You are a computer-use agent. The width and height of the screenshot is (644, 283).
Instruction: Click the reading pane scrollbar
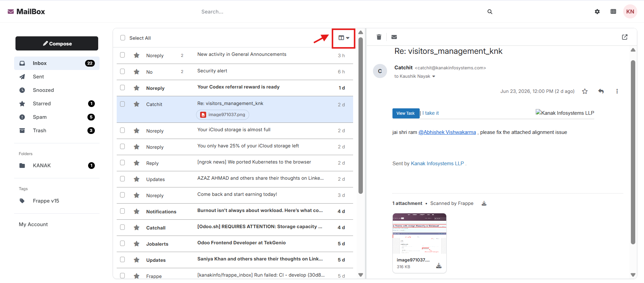[633, 152]
